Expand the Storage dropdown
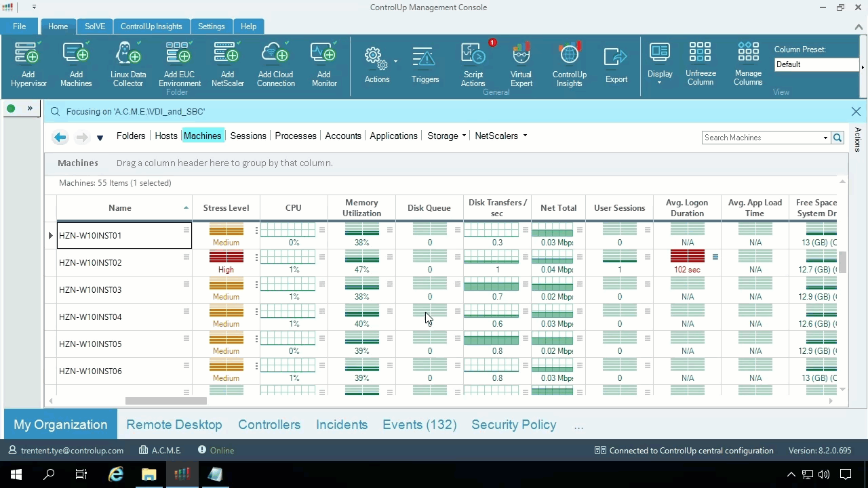This screenshot has height=488, width=868. click(464, 136)
